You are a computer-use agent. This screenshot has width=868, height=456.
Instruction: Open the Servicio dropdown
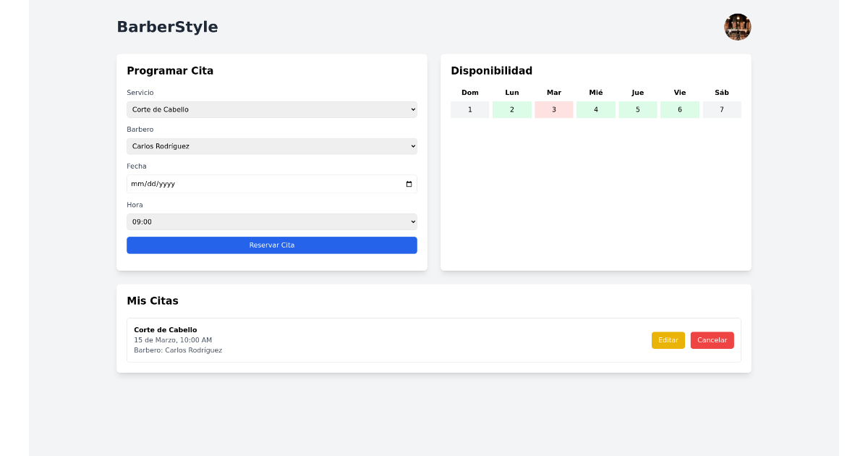coord(272,109)
